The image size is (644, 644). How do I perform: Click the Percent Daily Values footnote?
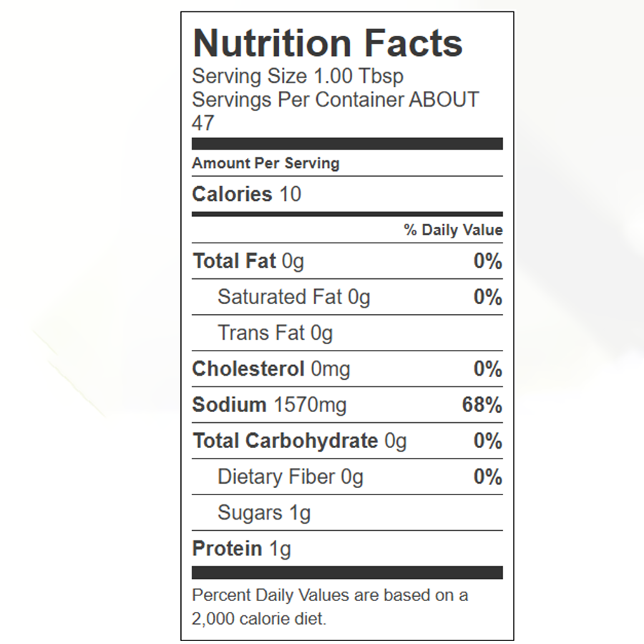coord(330,607)
